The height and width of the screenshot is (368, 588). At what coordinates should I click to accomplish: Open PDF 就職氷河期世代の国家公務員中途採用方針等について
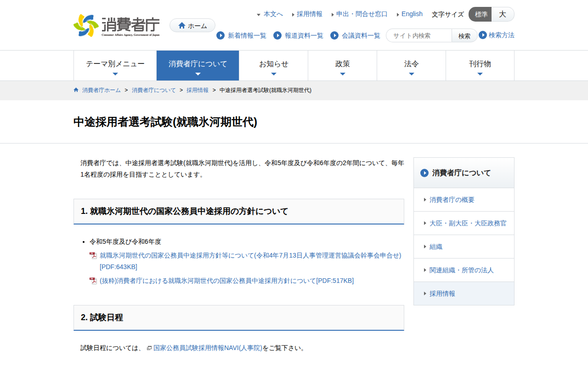click(x=250, y=261)
